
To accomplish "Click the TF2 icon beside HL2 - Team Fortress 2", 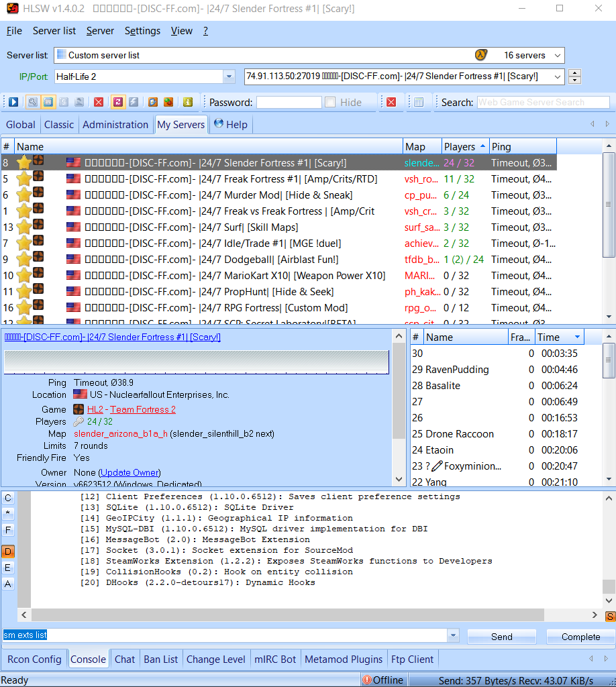I will pos(79,409).
